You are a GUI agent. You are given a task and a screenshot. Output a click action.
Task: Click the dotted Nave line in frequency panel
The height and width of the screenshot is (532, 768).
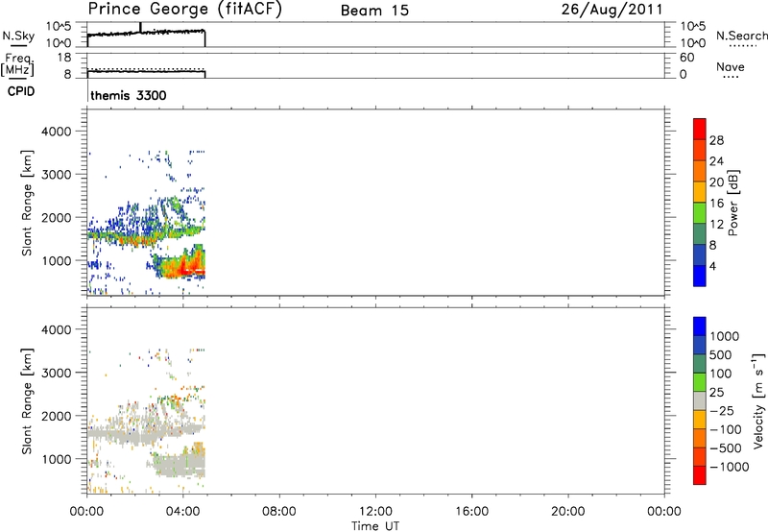coord(146,68)
